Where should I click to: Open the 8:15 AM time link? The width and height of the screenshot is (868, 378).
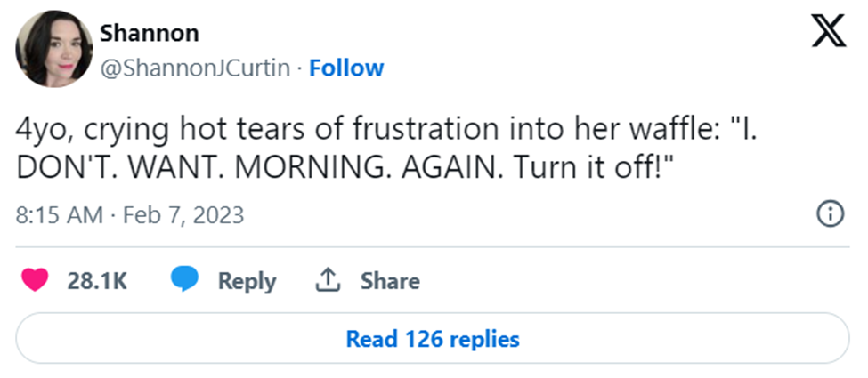[x=58, y=215]
